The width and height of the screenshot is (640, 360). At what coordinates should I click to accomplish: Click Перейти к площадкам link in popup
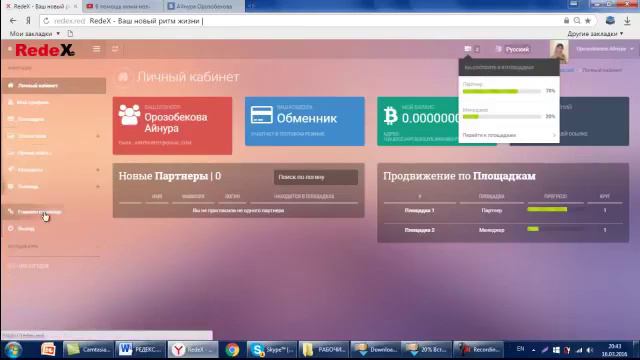489,135
